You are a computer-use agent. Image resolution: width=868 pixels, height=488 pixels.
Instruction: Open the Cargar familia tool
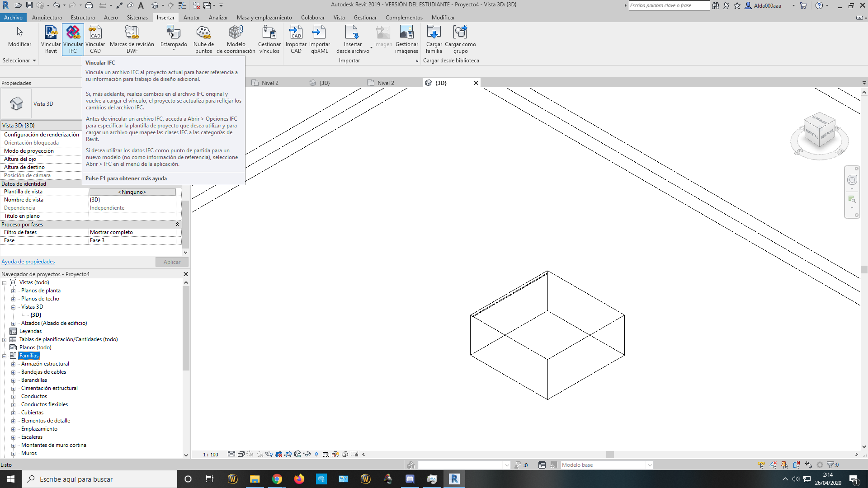434,38
